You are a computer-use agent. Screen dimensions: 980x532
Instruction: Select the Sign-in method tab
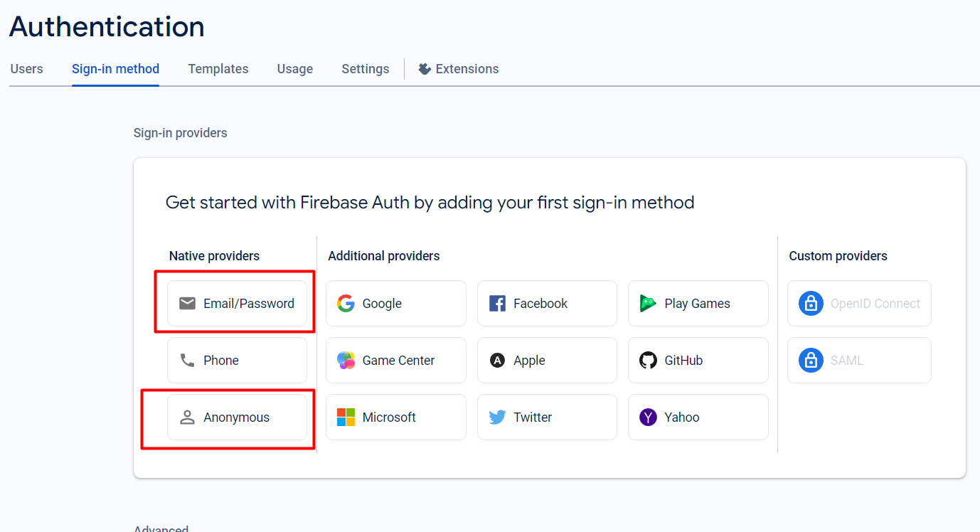pos(115,69)
